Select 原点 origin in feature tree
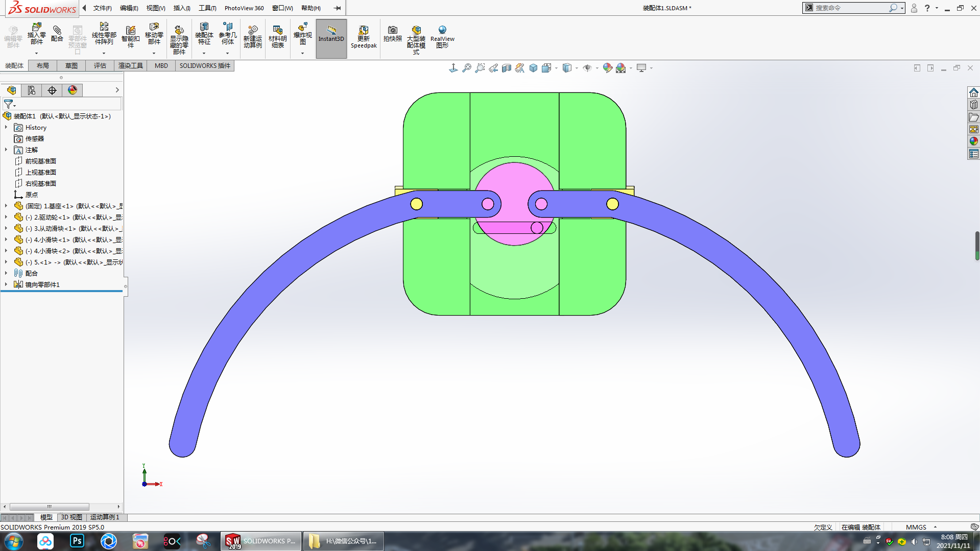The image size is (980, 551). point(32,195)
